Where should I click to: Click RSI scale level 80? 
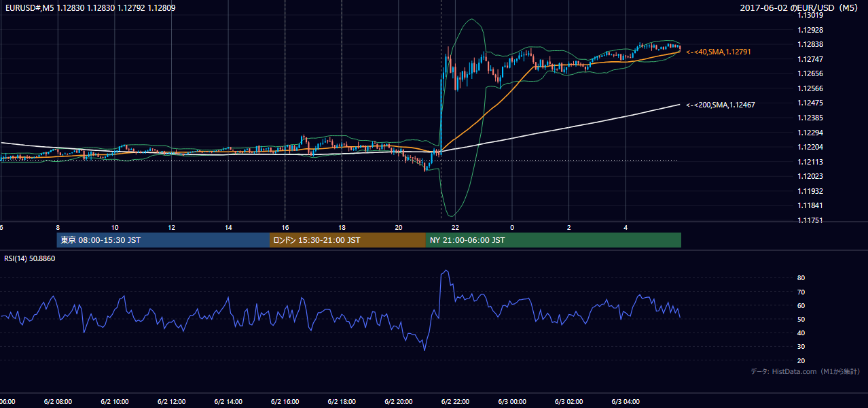click(801, 278)
